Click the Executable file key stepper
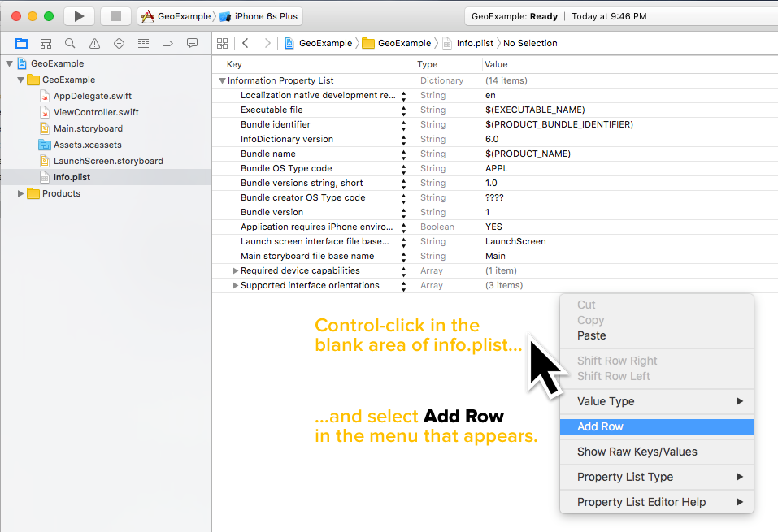The width and height of the screenshot is (778, 532). (404, 110)
